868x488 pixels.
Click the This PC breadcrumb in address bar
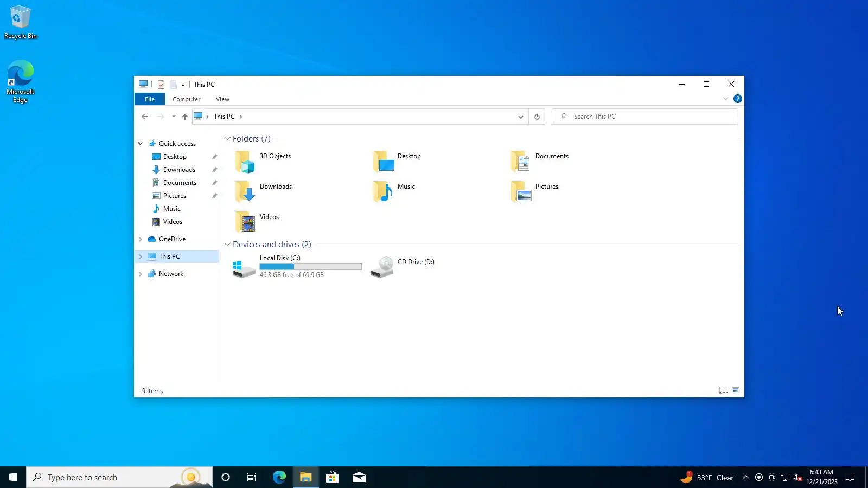click(x=224, y=117)
